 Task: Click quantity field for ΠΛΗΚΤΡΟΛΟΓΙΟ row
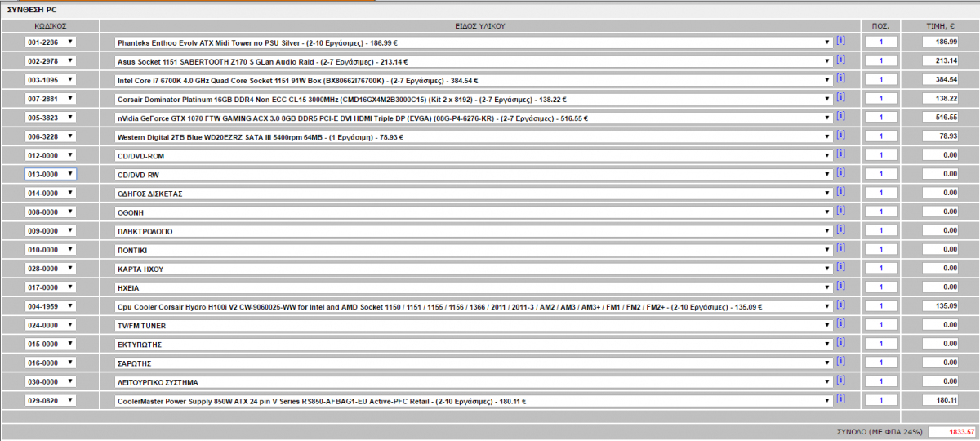pos(881,230)
